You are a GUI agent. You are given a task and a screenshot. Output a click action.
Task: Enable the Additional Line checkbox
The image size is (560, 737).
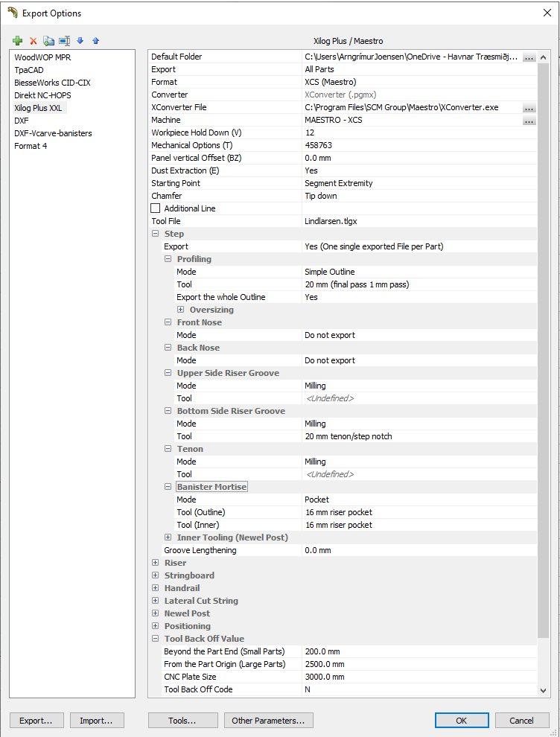tap(156, 208)
